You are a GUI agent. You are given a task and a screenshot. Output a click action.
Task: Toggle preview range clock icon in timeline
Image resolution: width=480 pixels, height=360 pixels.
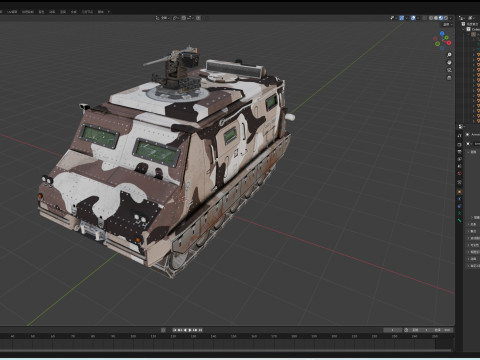pyautogui.click(x=406, y=330)
